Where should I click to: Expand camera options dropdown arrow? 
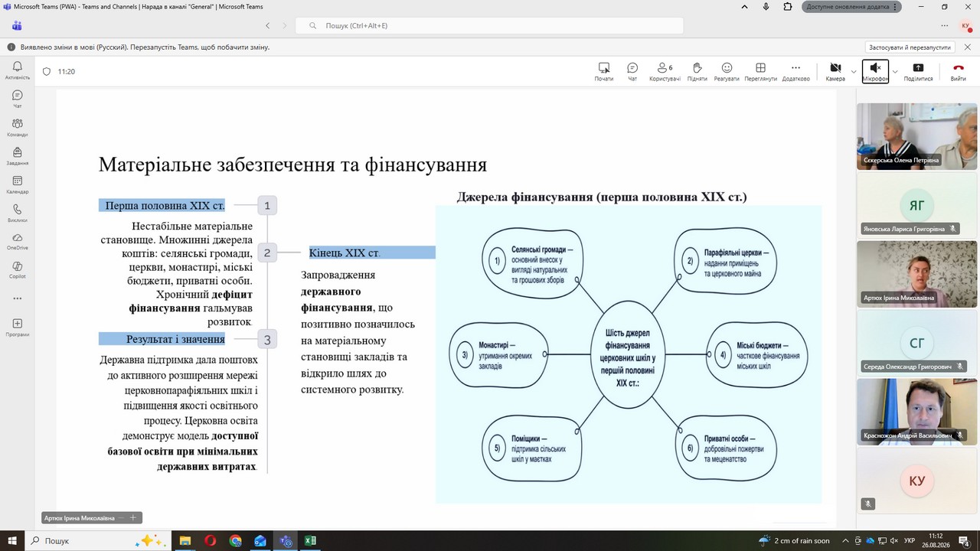pos(854,72)
